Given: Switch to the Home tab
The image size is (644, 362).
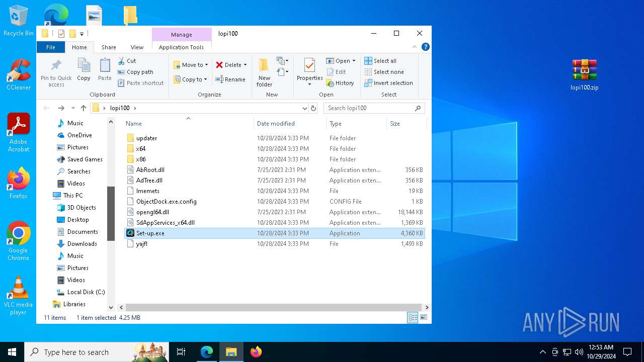Looking at the screenshot, I should pyautogui.click(x=79, y=47).
